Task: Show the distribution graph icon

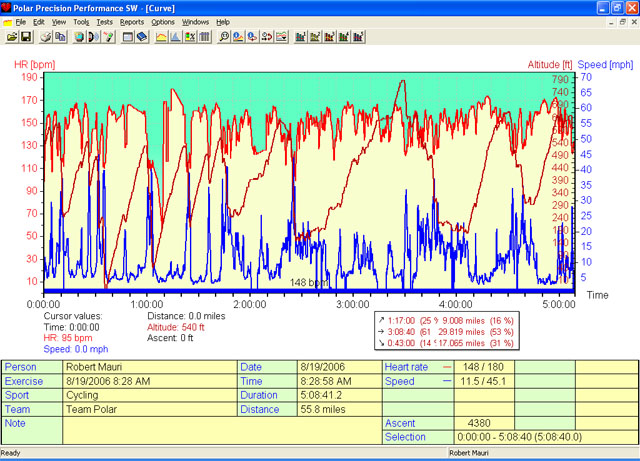Action: pos(176,37)
